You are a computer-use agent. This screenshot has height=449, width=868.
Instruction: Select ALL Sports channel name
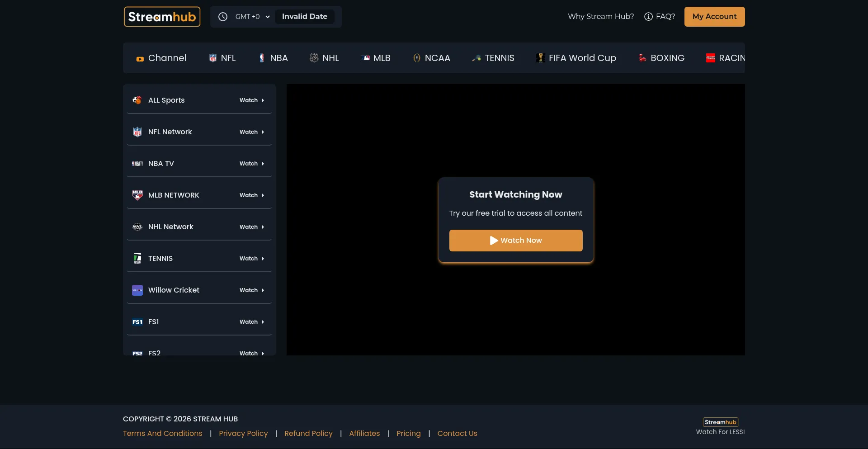tap(166, 100)
